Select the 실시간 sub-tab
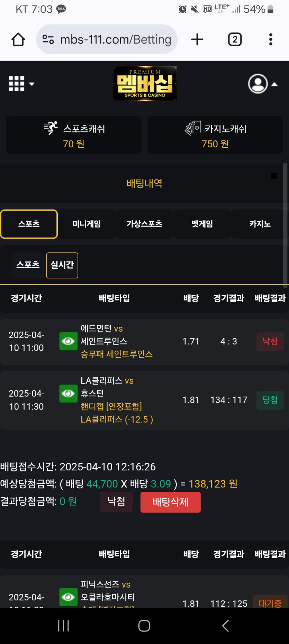289x644 pixels. (62, 265)
